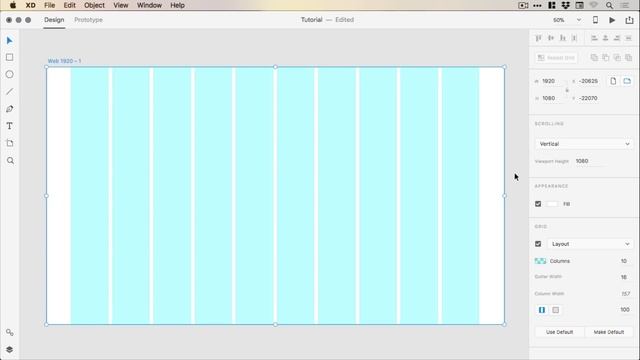Open the 50% zoom level dropdown
Viewport: 640px width, 360px height.
[x=567, y=20]
